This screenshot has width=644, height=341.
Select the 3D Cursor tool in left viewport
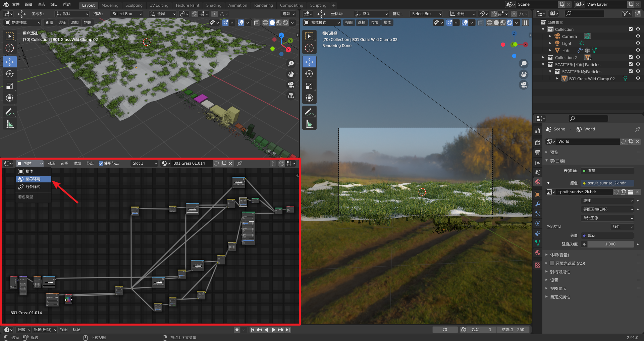coord(10,48)
